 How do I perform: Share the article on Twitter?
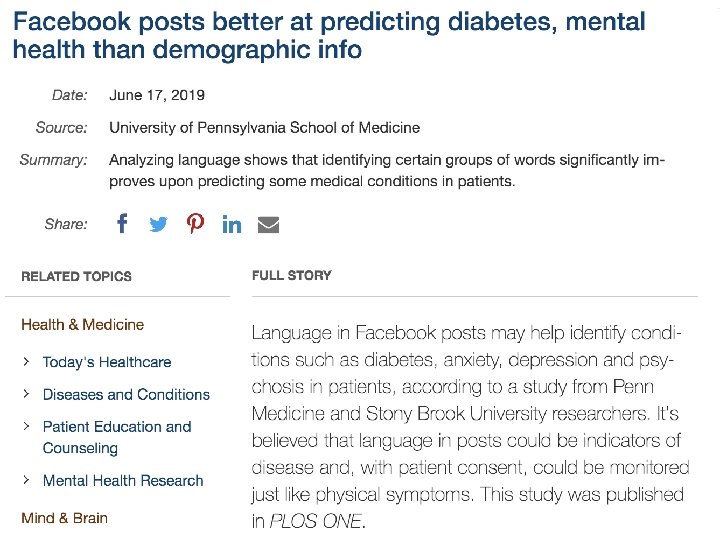(x=158, y=225)
